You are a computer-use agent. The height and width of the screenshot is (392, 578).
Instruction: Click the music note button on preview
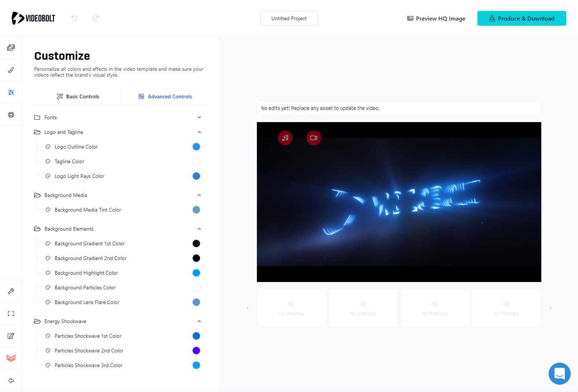tap(285, 138)
